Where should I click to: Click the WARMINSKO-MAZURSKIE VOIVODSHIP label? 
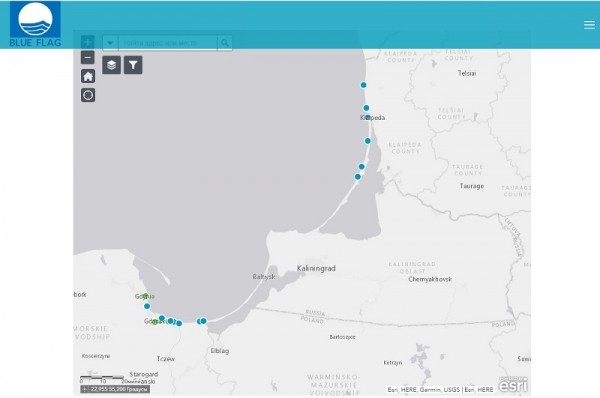tap(333, 385)
